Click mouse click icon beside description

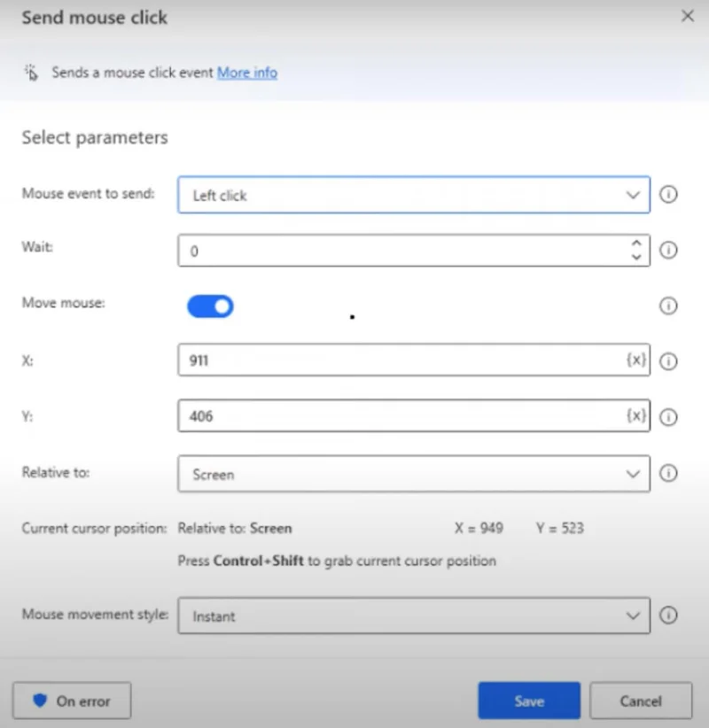[x=31, y=73]
